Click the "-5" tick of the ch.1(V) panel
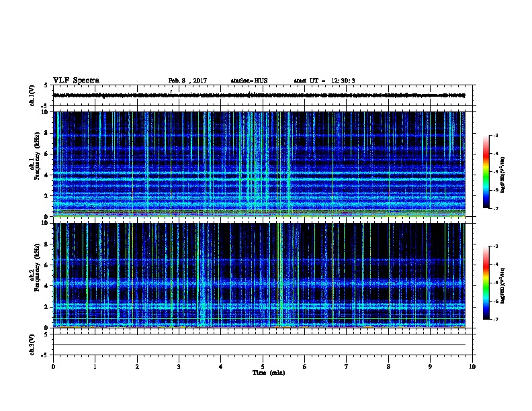This screenshot has width=532, height=411. coord(45,106)
